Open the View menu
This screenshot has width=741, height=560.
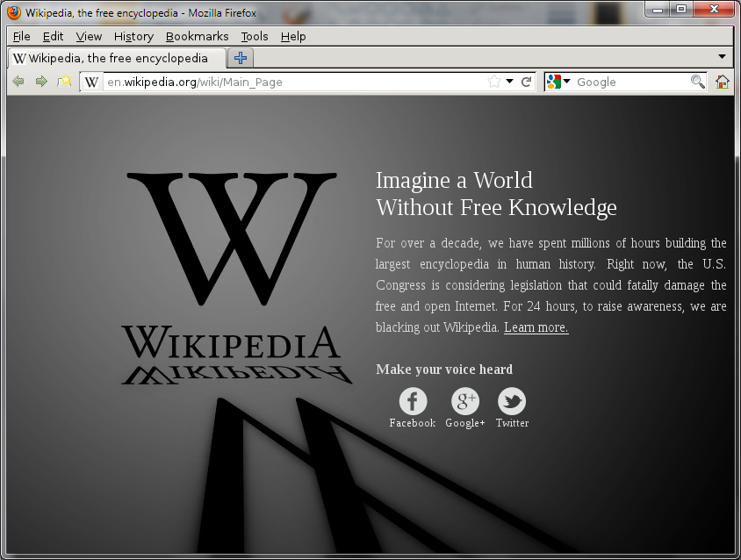tap(89, 36)
